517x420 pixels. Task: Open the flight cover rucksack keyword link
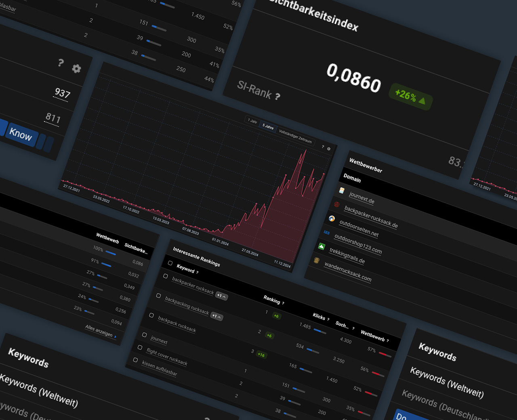167,357
